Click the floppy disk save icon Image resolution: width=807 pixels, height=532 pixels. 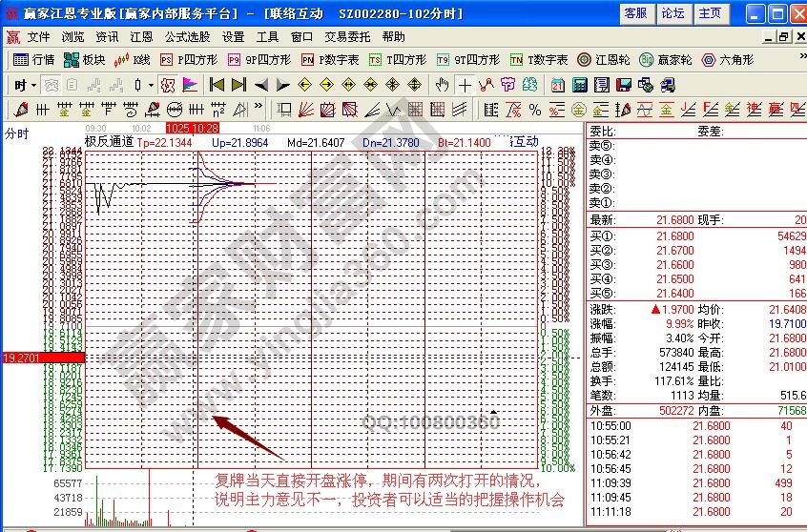click(624, 85)
